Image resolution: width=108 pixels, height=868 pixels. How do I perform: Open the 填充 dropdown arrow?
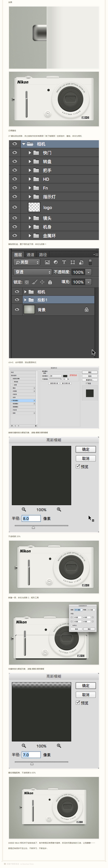[x=88, y=282]
